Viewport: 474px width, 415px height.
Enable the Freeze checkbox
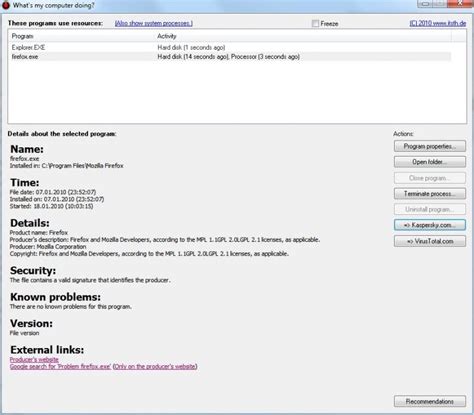tap(315, 24)
